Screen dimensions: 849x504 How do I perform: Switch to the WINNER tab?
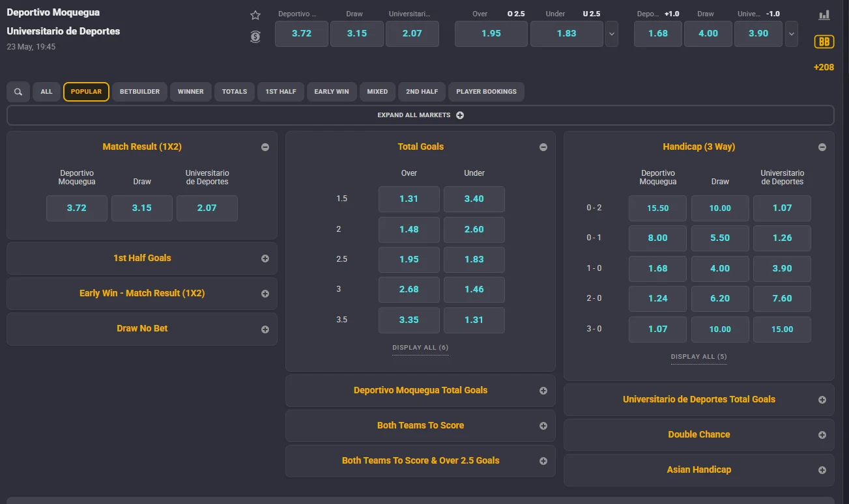click(x=191, y=92)
